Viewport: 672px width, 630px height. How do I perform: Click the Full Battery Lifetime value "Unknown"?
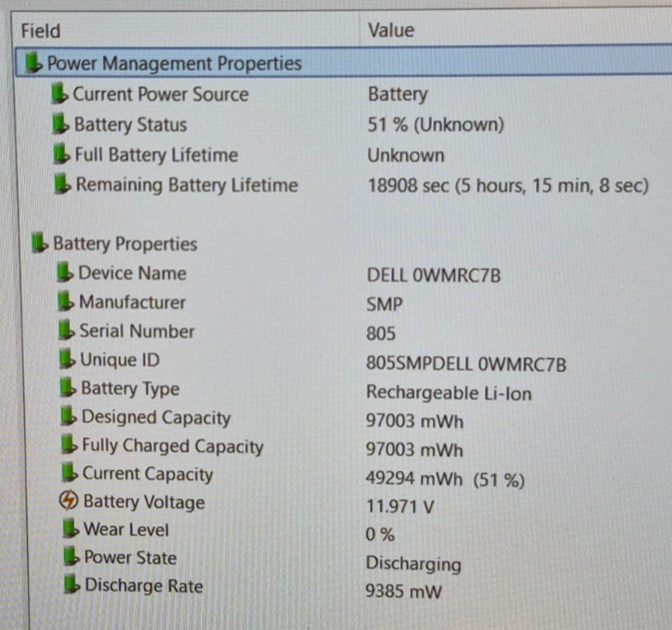tap(406, 155)
